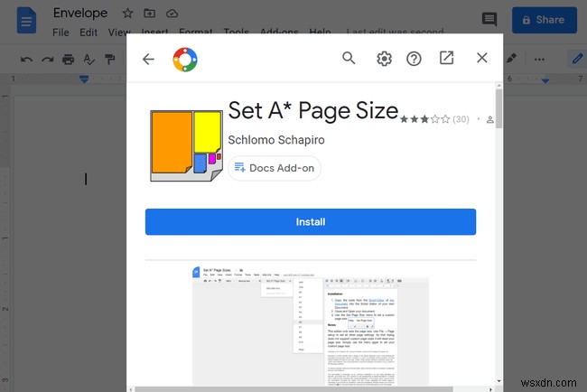Screen dimensions: 587x392
Task: Click the right indent marker on the ruler
Action: (x=545, y=80)
